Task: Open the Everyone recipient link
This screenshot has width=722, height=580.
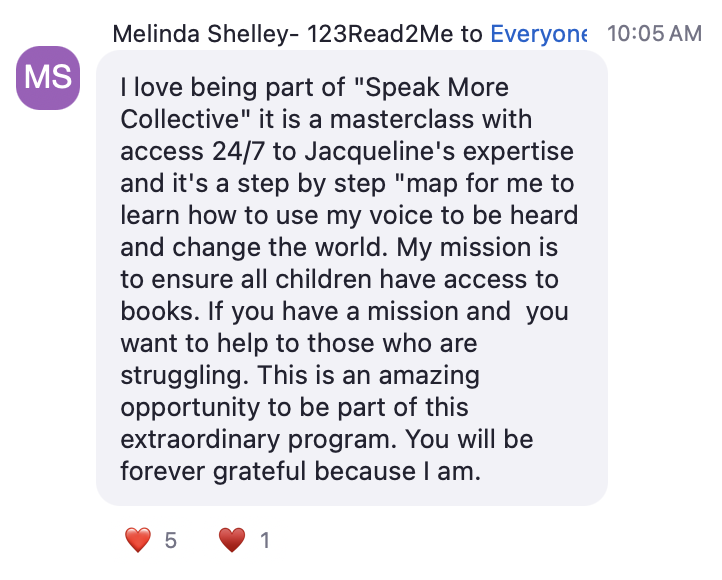Action: [538, 34]
